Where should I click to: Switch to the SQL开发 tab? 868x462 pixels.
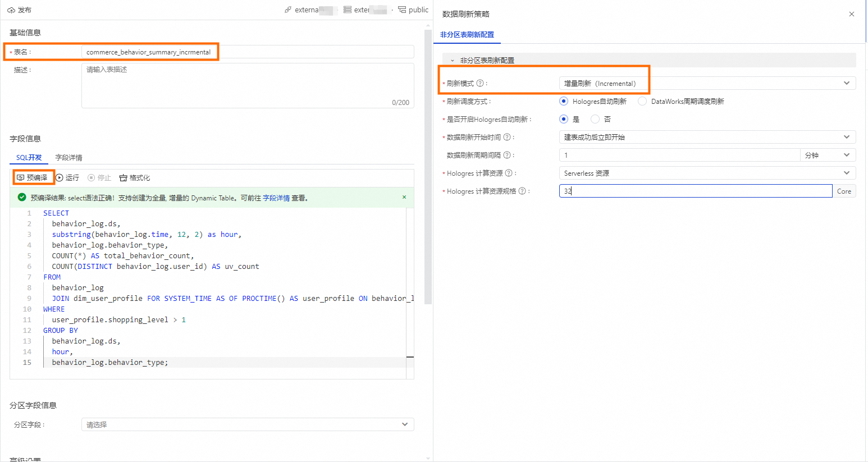click(29, 157)
